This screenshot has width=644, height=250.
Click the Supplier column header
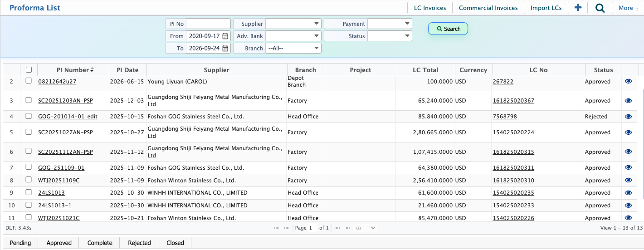(217, 70)
